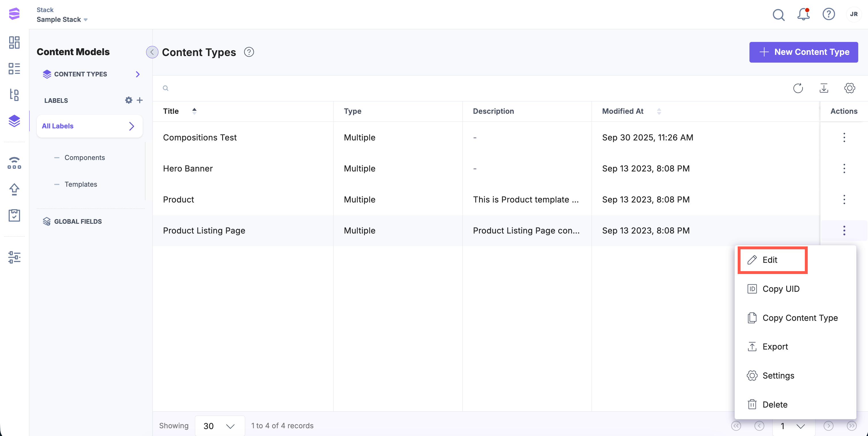Click the import icon above the table
The image size is (868, 436).
(x=824, y=88)
